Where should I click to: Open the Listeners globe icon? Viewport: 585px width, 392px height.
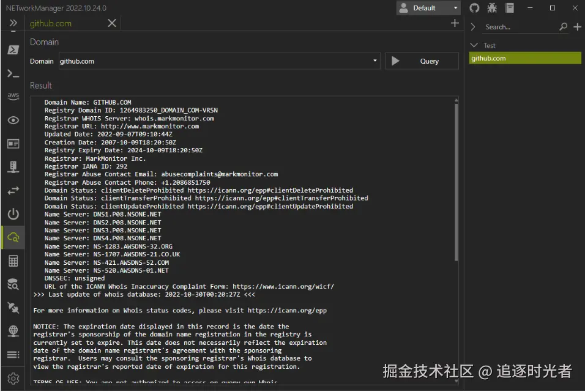[13, 331]
